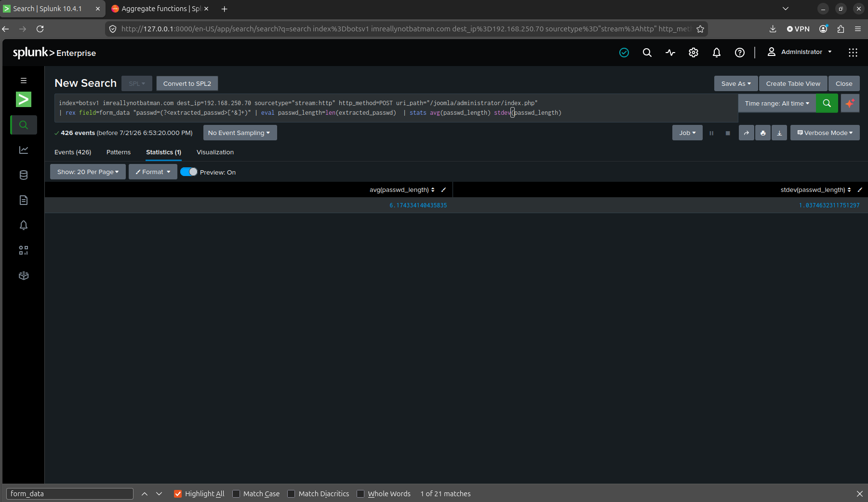The height and width of the screenshot is (502, 868).
Task: Switch to the Aggregate functions browser tab
Action: [160, 9]
